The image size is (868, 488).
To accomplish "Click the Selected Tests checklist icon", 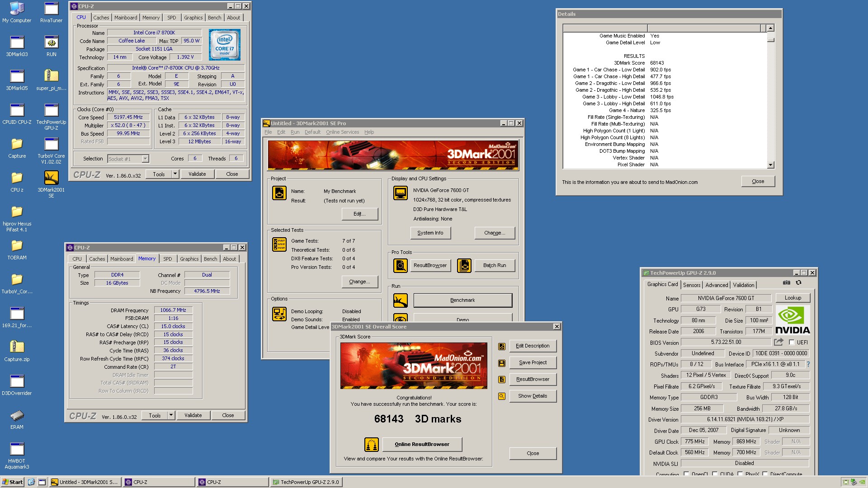I will pyautogui.click(x=279, y=244).
